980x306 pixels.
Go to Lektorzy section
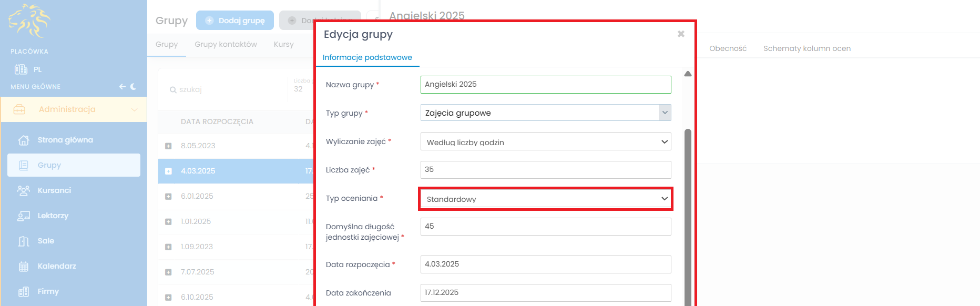tap(53, 216)
